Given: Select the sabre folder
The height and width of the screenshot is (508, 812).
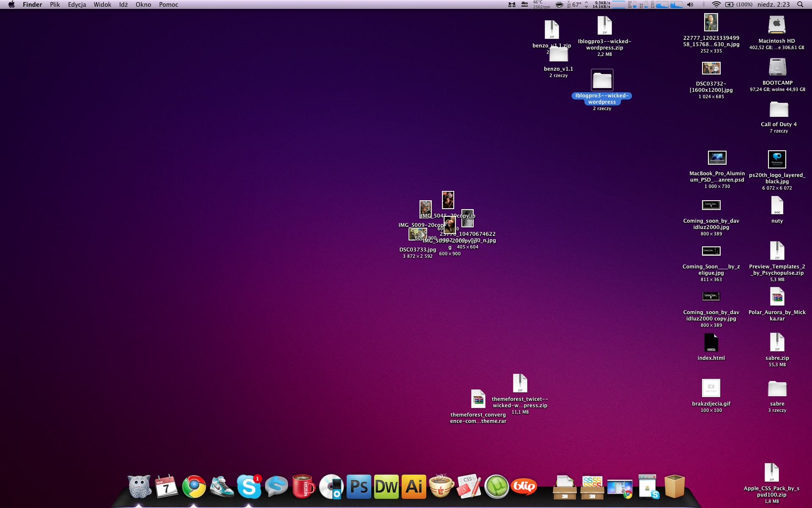Looking at the screenshot, I should point(777,389).
